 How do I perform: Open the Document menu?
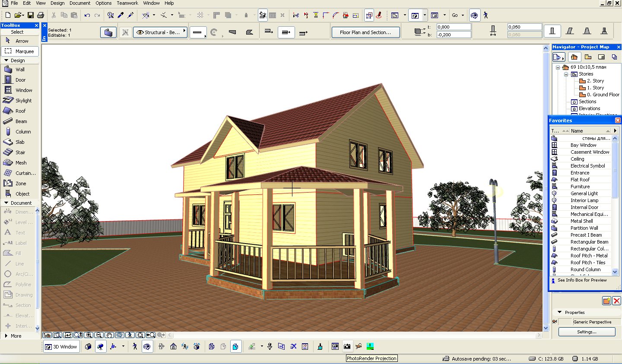pos(80,3)
